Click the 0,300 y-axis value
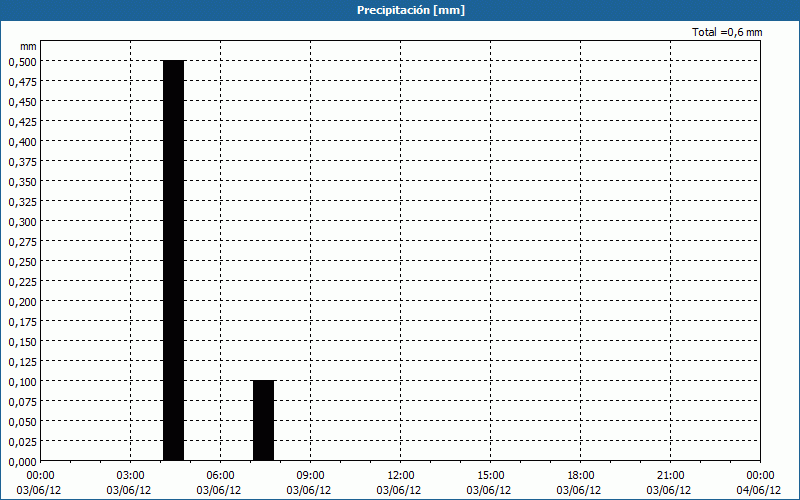This screenshot has width=800, height=500. coord(23,221)
